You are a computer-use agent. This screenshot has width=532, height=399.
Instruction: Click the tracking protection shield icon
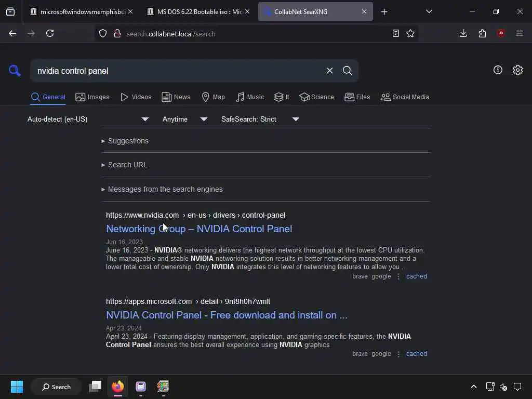tap(103, 33)
